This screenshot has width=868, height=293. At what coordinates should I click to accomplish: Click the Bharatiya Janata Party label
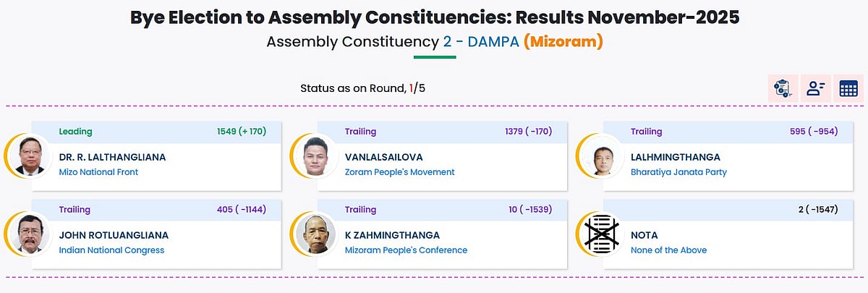pos(678,172)
